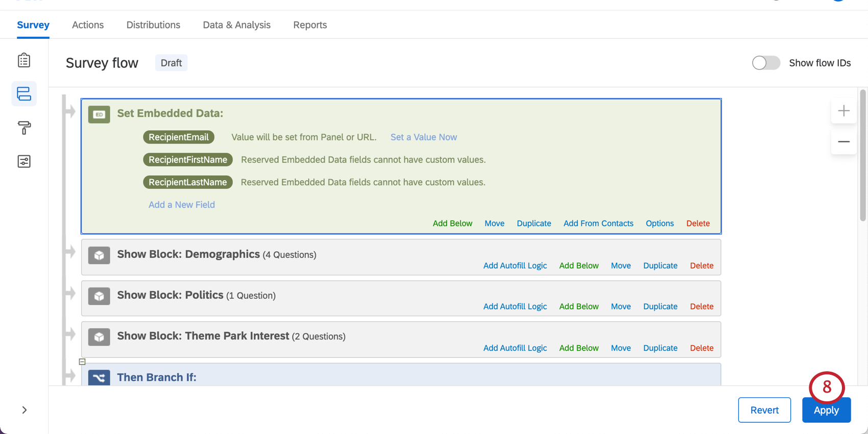Image resolution: width=868 pixels, height=434 pixels.
Task: Open Options for Embedded Data element
Action: [x=660, y=223]
